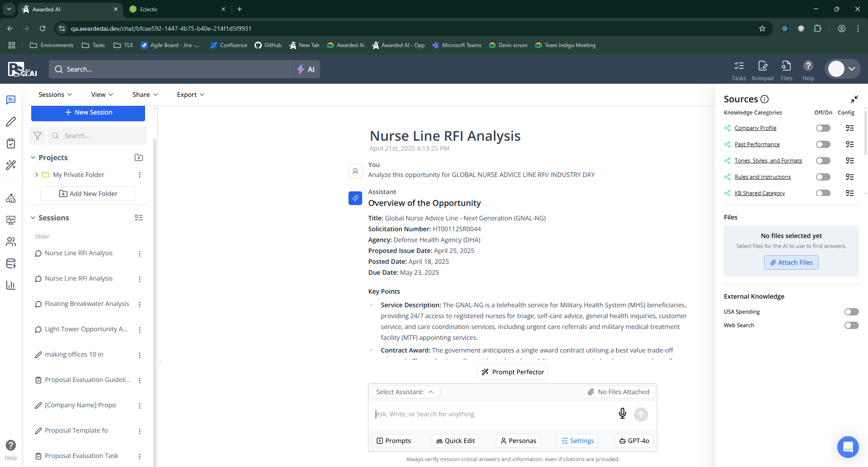The height and width of the screenshot is (467, 868).
Task: Click the microphone voice input icon
Action: tap(622, 414)
